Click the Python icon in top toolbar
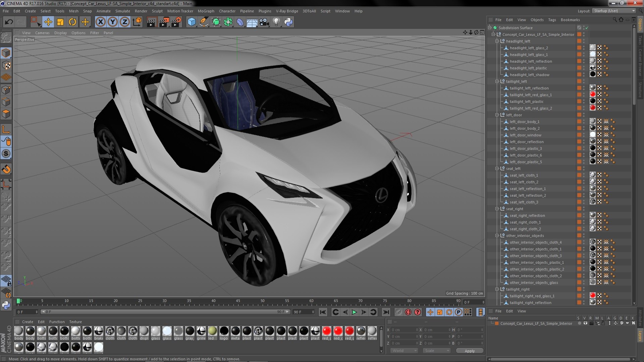The height and width of the screenshot is (362, 644). 288,22
